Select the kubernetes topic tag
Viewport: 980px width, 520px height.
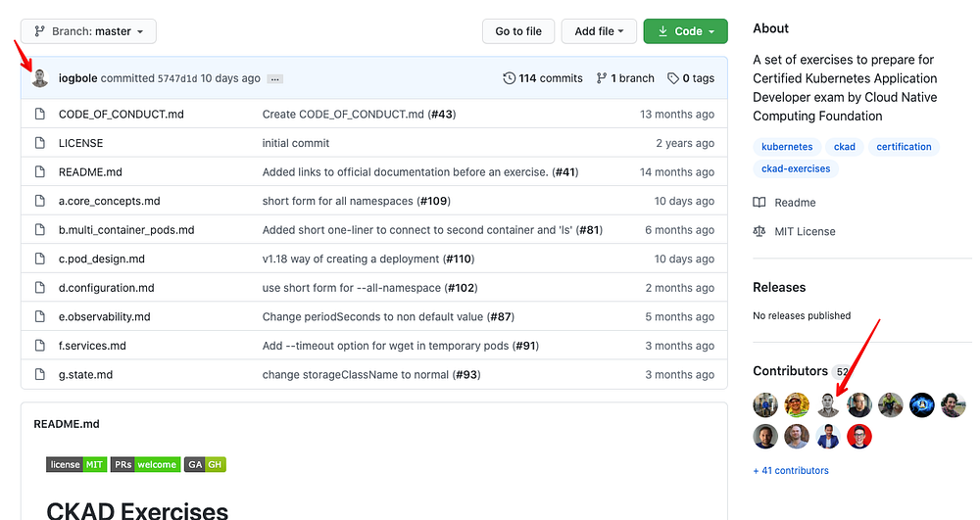pyautogui.click(x=787, y=147)
